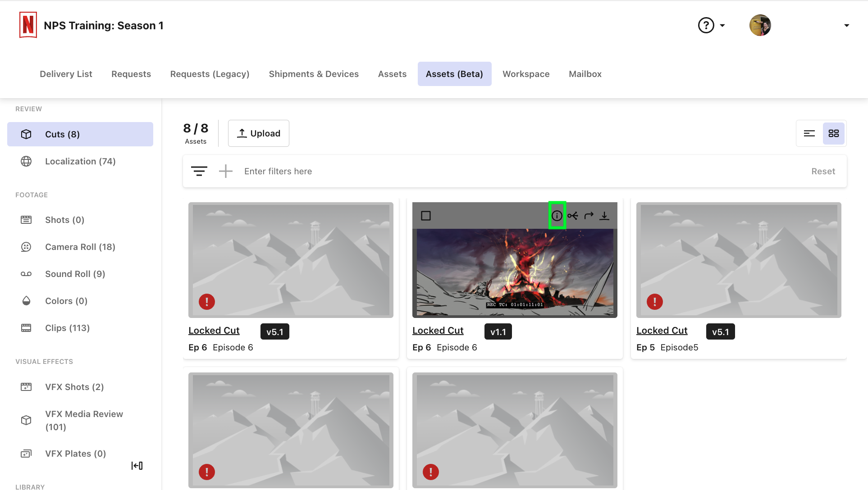The image size is (868, 490).
Task: Open Locked Cut v5.1 Episode 6 link
Action: (214, 331)
